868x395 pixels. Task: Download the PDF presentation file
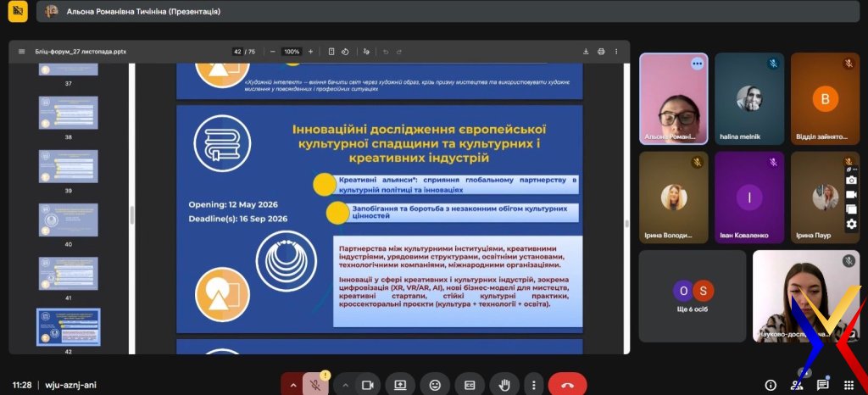click(586, 52)
